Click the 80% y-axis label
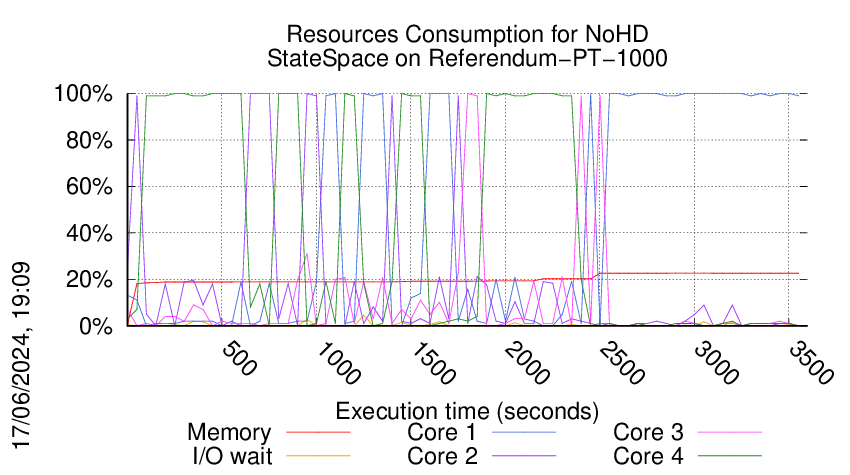 (x=89, y=140)
